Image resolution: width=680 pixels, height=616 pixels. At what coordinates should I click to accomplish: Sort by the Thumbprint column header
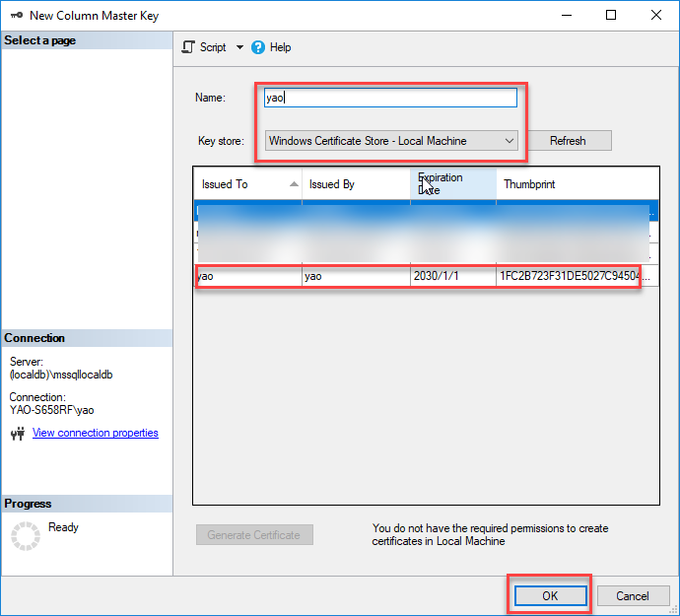click(x=578, y=184)
